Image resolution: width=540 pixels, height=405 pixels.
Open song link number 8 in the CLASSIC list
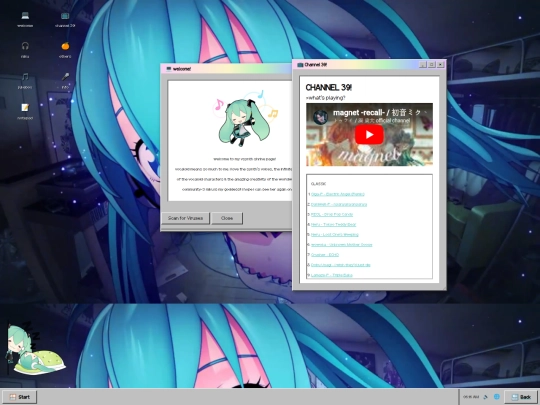340,265
